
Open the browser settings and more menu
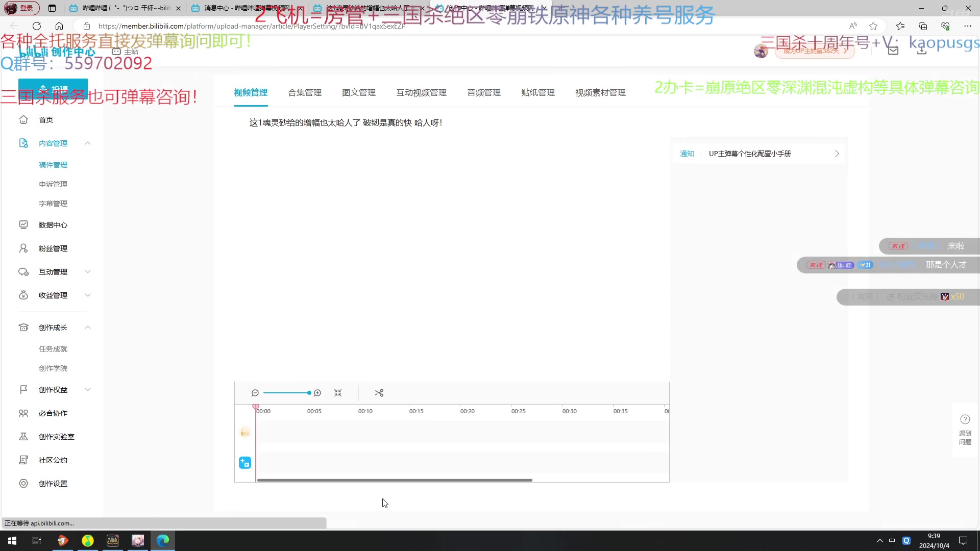click(968, 26)
